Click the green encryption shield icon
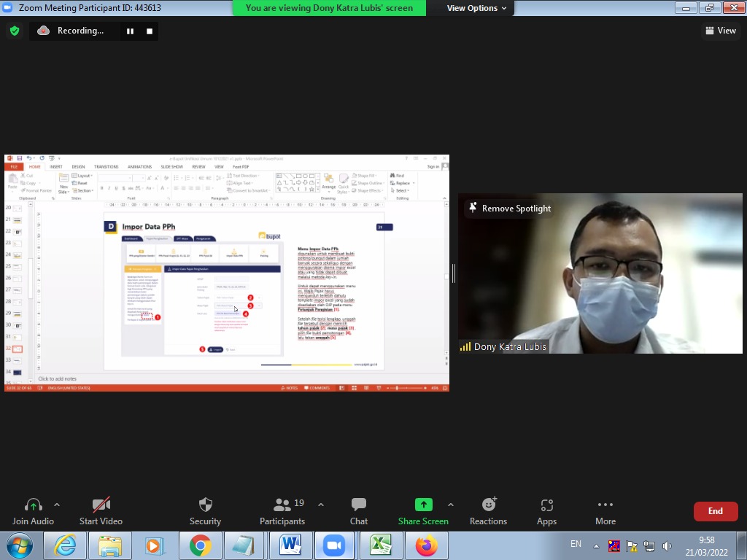Image resolution: width=747 pixels, height=560 pixels. [14, 31]
